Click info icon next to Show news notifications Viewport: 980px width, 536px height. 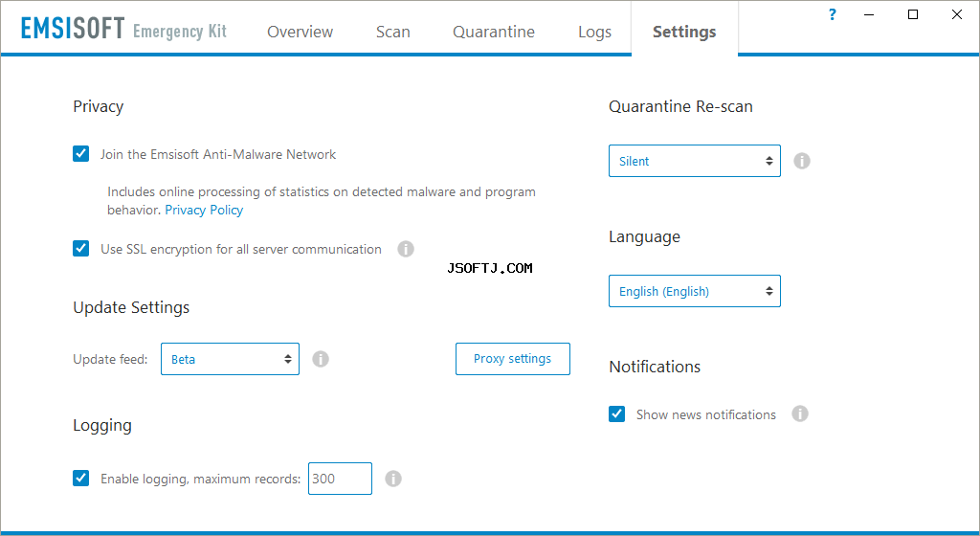tap(800, 413)
